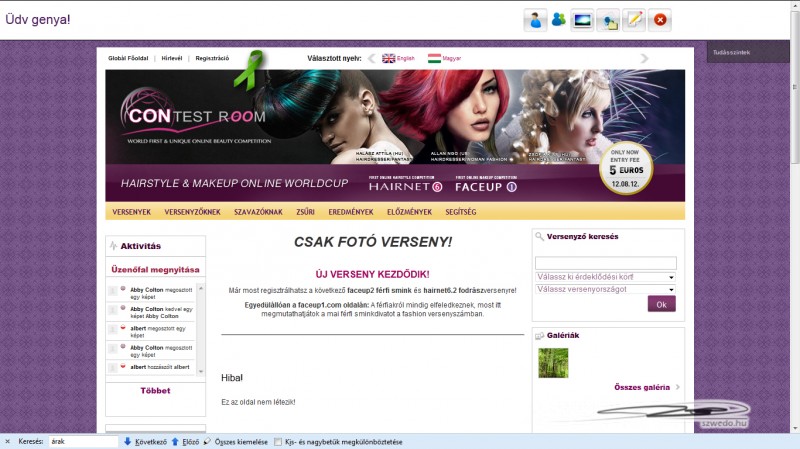Image resolution: width=800 pixels, height=449 pixels.
Task: Open the EREDMÉNYEK menu
Action: click(x=351, y=212)
